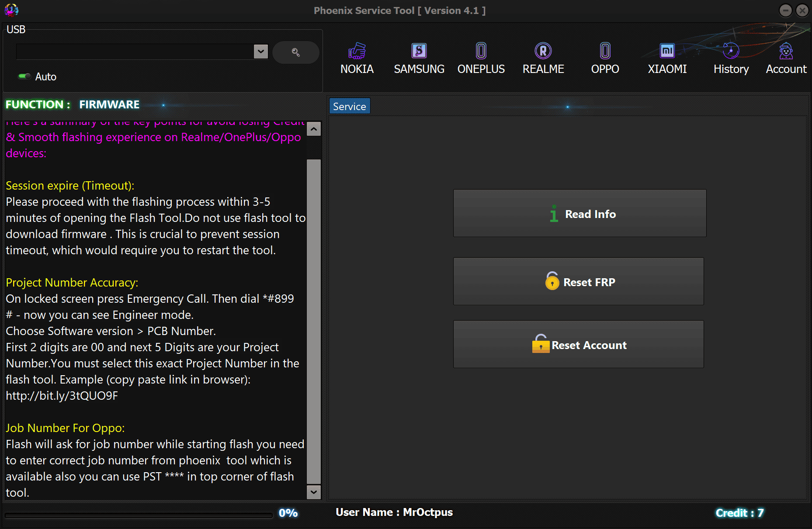Viewport: 812px width, 529px height.
Task: Click the USB search magnifier button
Action: click(296, 52)
